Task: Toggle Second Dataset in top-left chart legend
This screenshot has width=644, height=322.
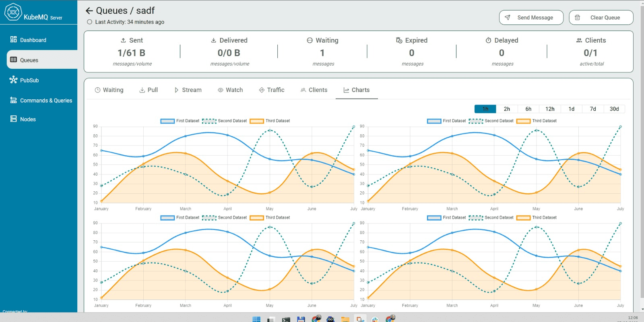Action: point(224,121)
